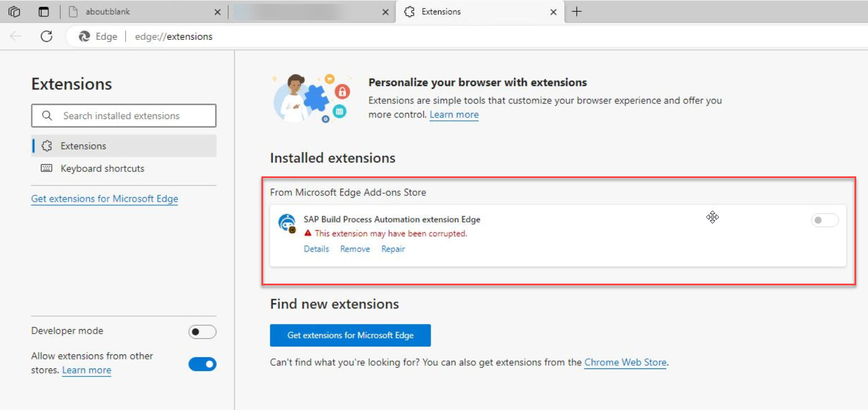Image resolution: width=868 pixels, height=410 pixels.
Task: Remove the SAP Build extension
Action: [x=355, y=249]
